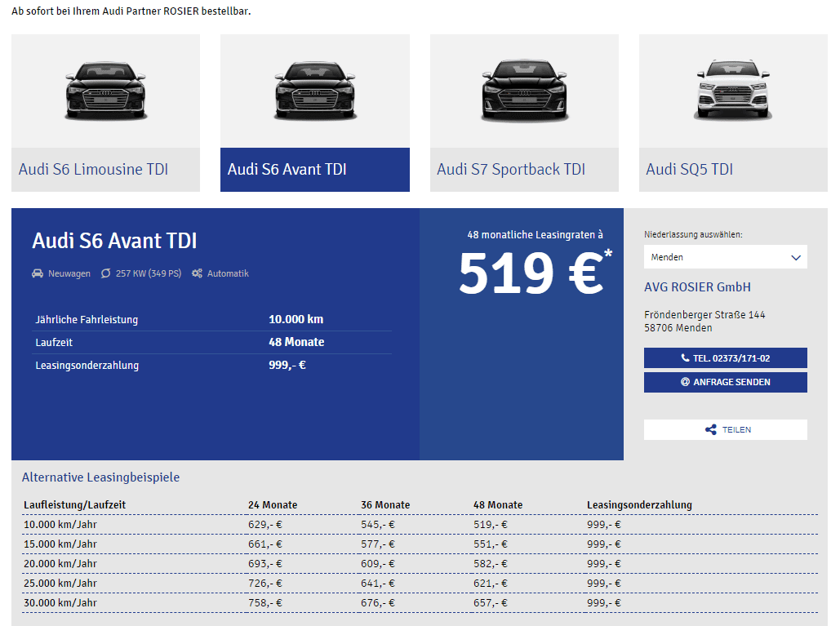Viewport: 840px width, 626px height.
Task: Click the '545,- €' table cell
Action: tap(378, 524)
